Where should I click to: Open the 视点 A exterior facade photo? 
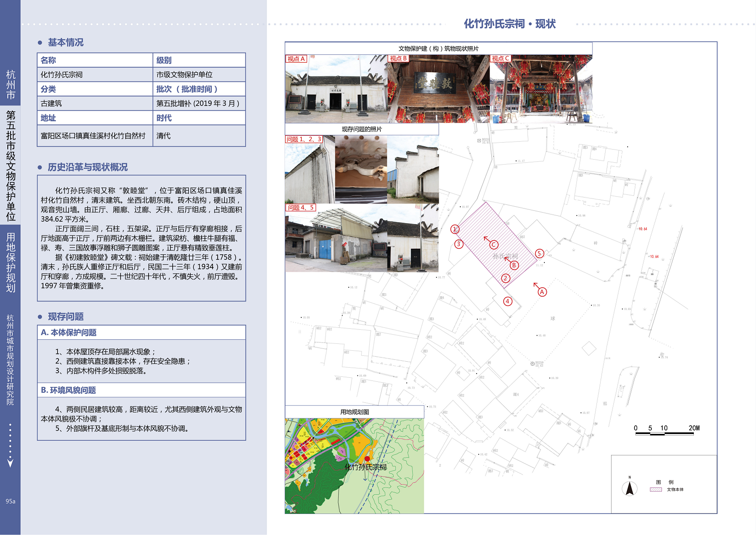pyautogui.click(x=336, y=89)
